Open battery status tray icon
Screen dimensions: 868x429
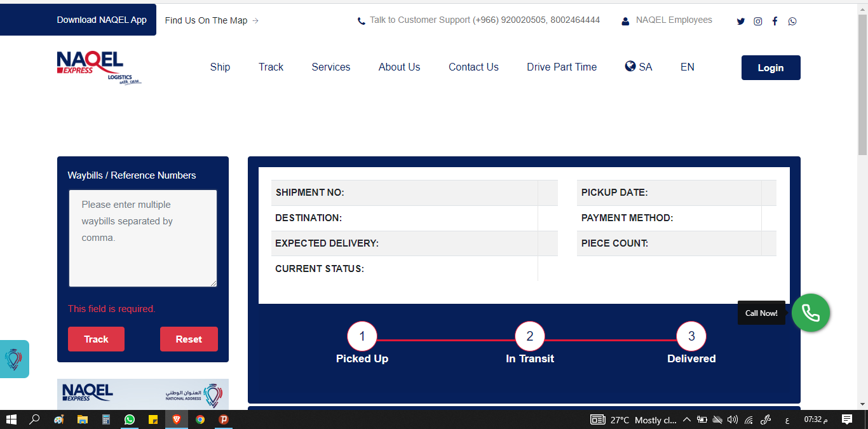point(702,420)
